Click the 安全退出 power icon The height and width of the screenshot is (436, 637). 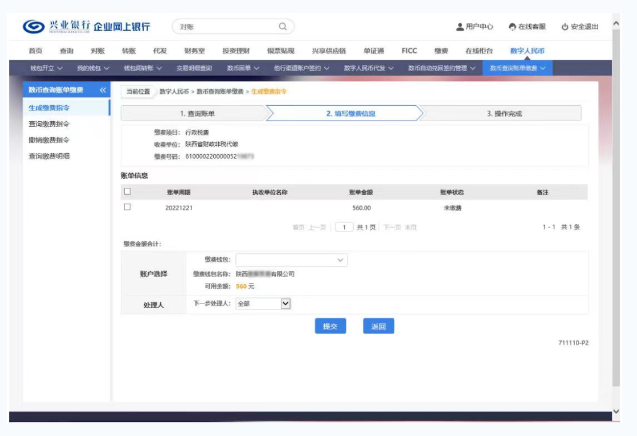click(564, 27)
